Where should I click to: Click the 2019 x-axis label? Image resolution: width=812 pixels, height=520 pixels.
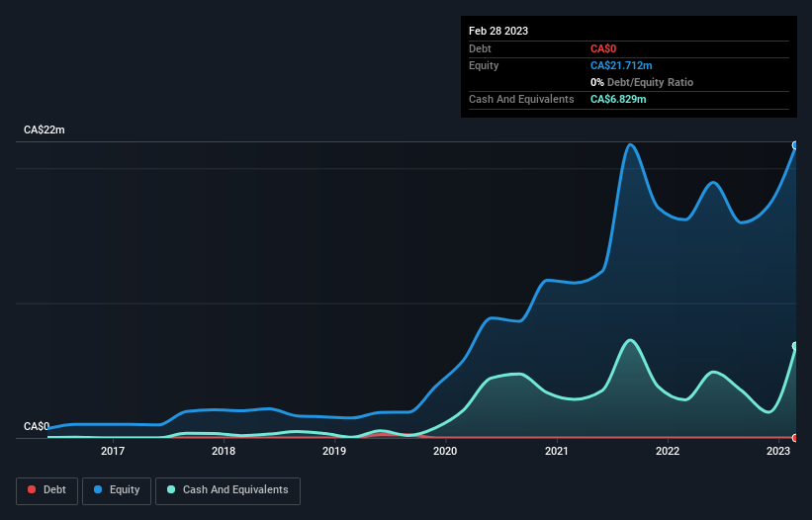click(334, 451)
